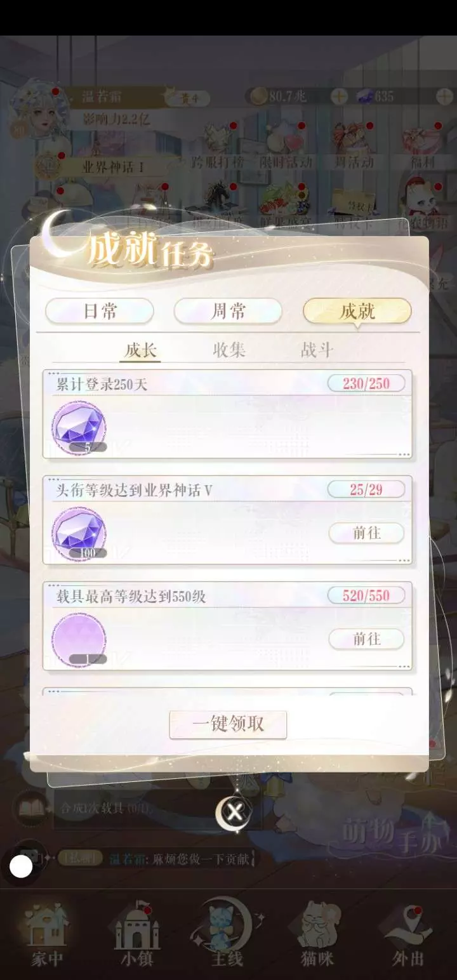Tap the purple gem reward for 250-day login
The width and height of the screenshot is (457, 980).
pyautogui.click(x=78, y=428)
